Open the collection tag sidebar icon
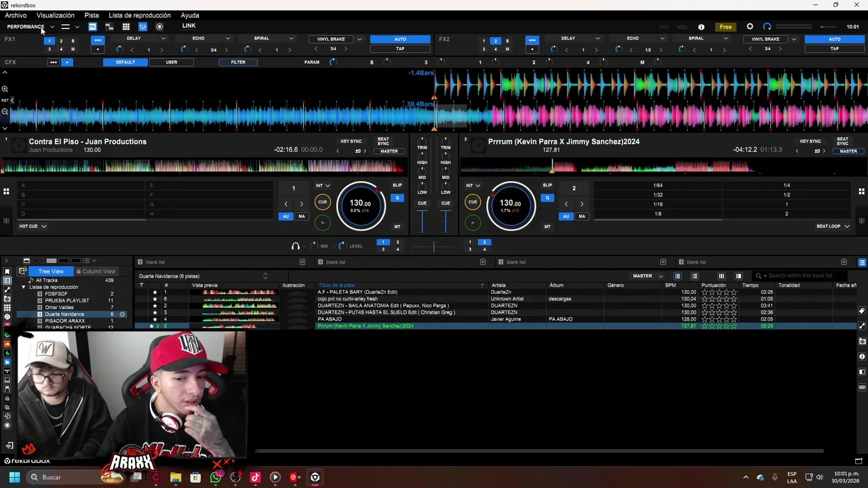Screen dimensions: 868x488 pos(7,272)
